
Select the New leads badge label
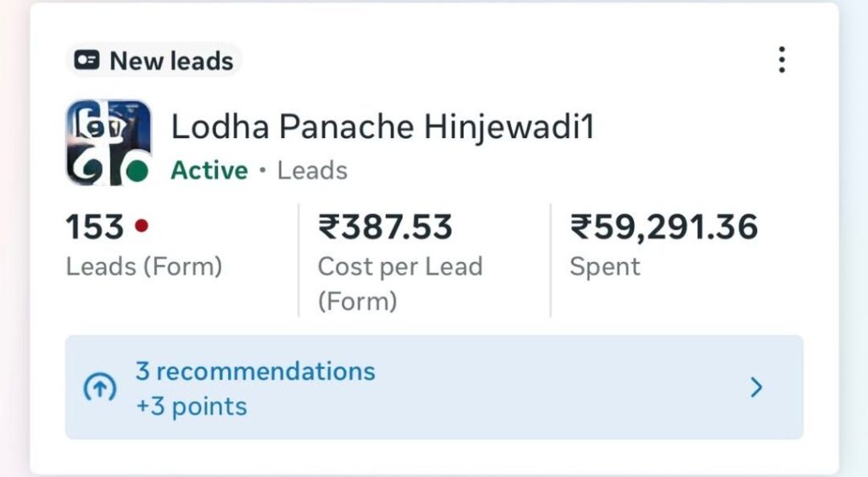coord(171,61)
